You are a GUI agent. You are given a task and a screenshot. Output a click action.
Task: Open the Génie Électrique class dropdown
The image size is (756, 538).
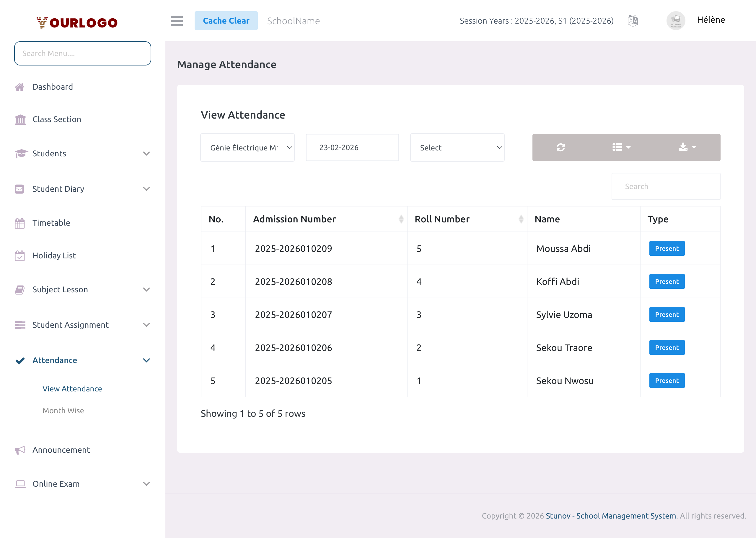click(247, 147)
